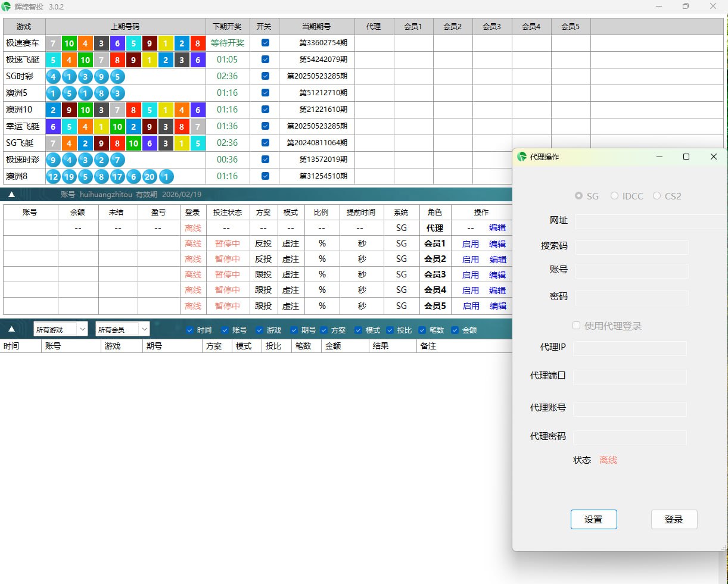
Task: Click 启用 link for 会员1
Action: pyautogui.click(x=470, y=244)
